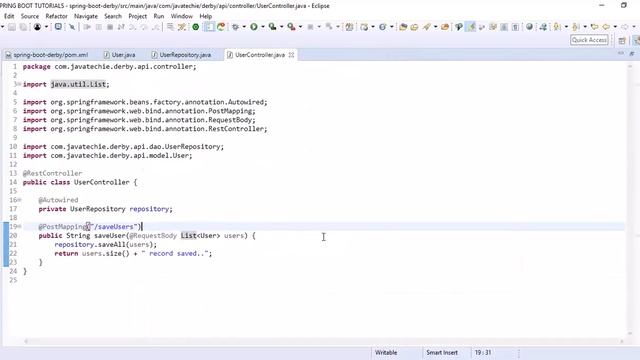
Task: Click the Open Type folder icon
Action: 403,27
